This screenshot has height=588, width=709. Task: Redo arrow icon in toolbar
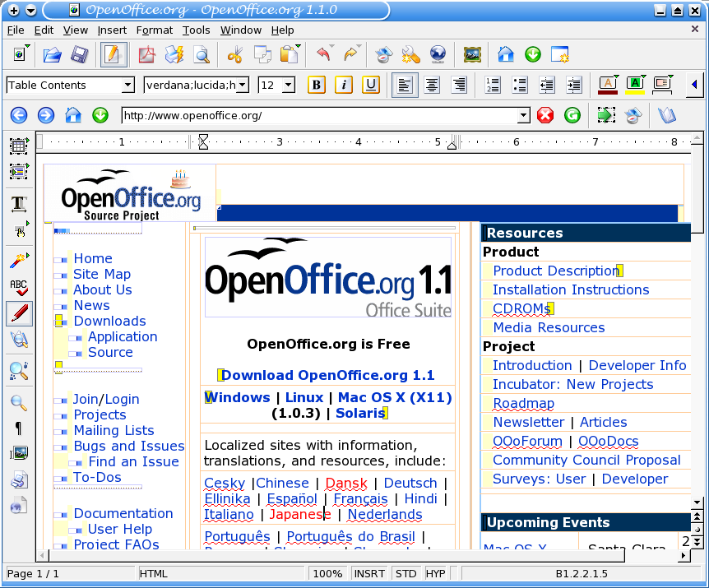coord(350,55)
